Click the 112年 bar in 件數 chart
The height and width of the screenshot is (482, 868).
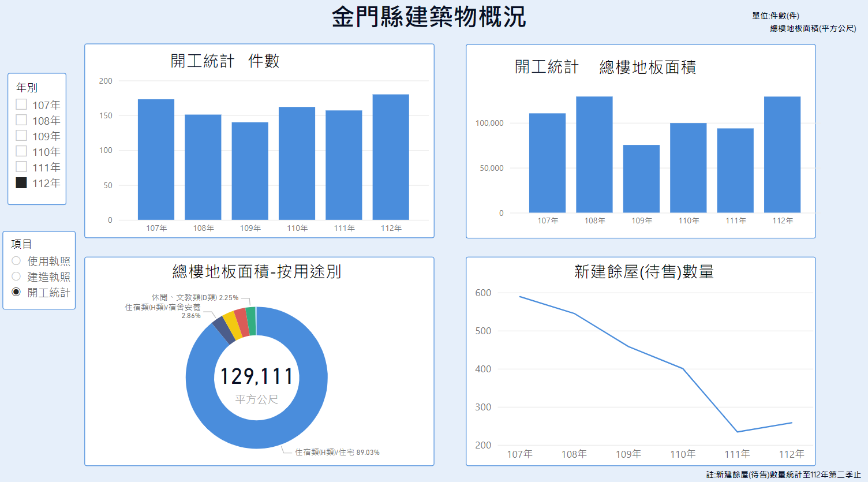(391, 157)
